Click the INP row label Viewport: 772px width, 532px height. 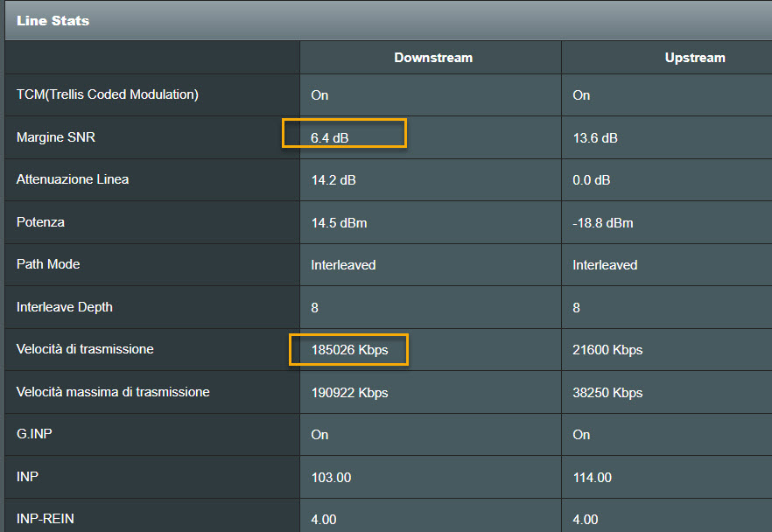coord(27,477)
